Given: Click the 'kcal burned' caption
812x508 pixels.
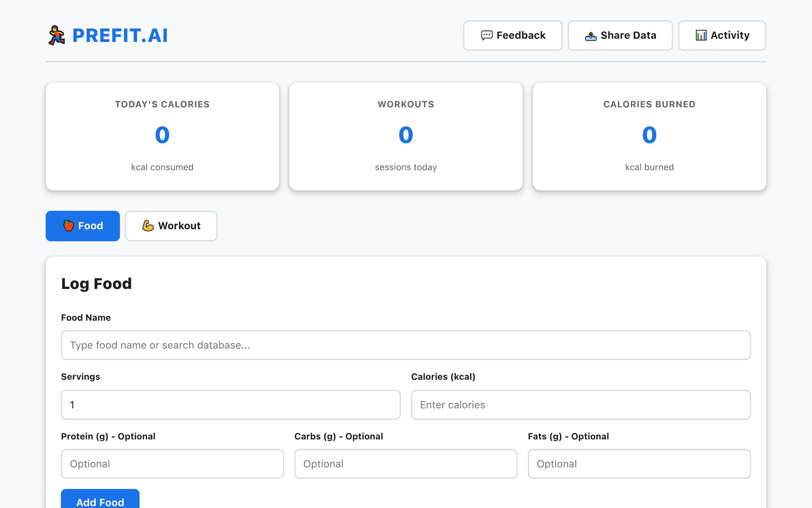Looking at the screenshot, I should 649,167.
